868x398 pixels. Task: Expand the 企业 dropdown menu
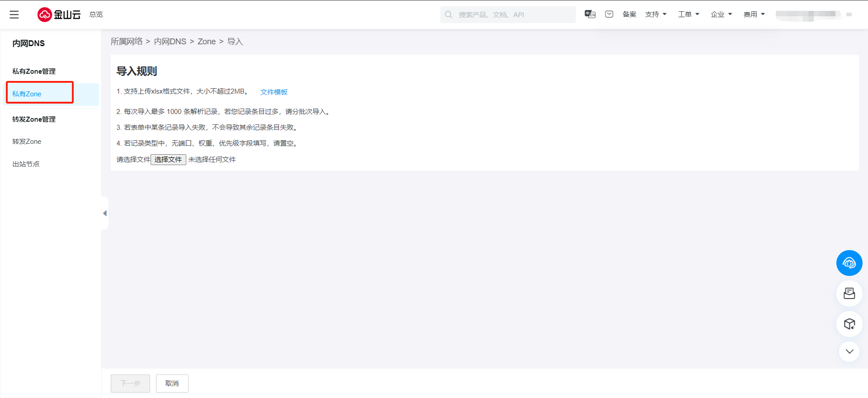[x=721, y=14]
